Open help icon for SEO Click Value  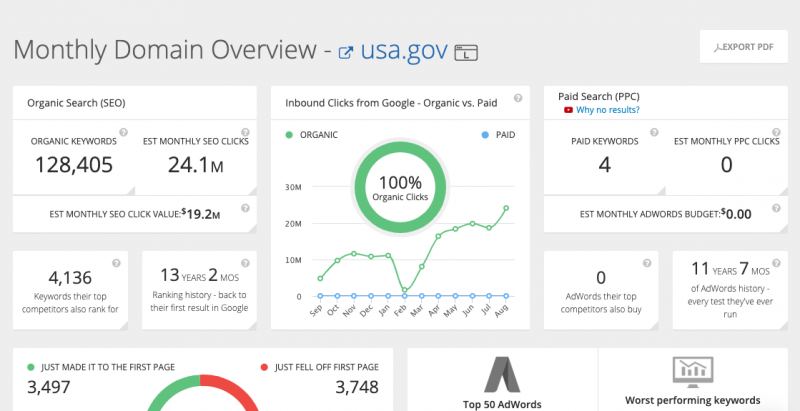[245, 208]
